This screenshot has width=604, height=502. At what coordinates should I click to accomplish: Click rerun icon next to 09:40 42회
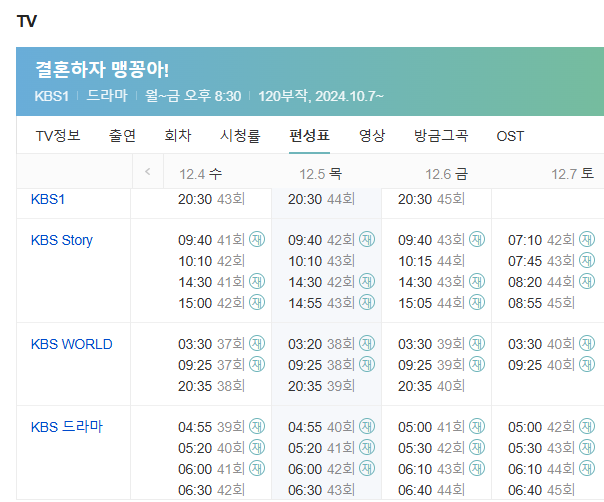(x=367, y=239)
